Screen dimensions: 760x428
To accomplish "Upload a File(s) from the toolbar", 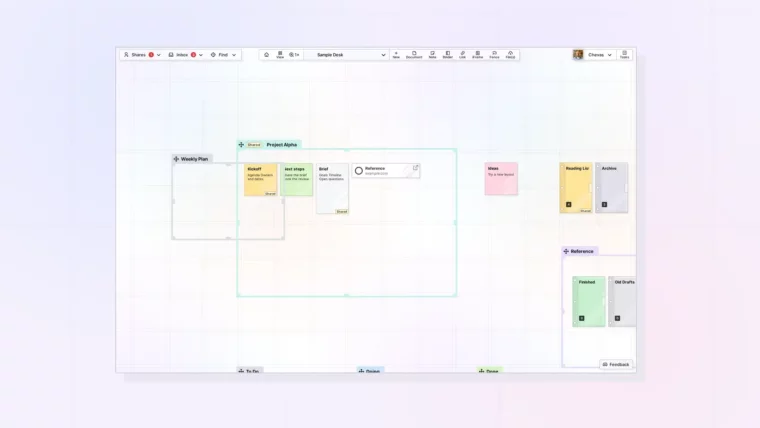I will 510,55.
